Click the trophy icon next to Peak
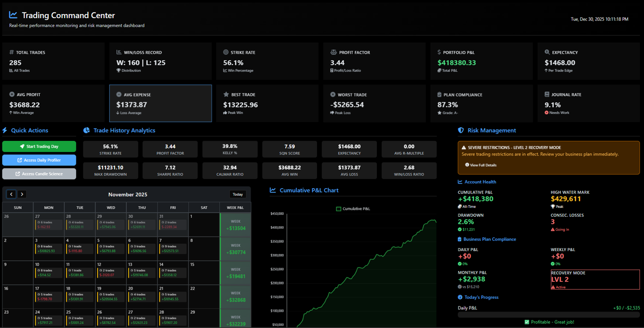Screen dimensions: 644x328 click(553, 207)
